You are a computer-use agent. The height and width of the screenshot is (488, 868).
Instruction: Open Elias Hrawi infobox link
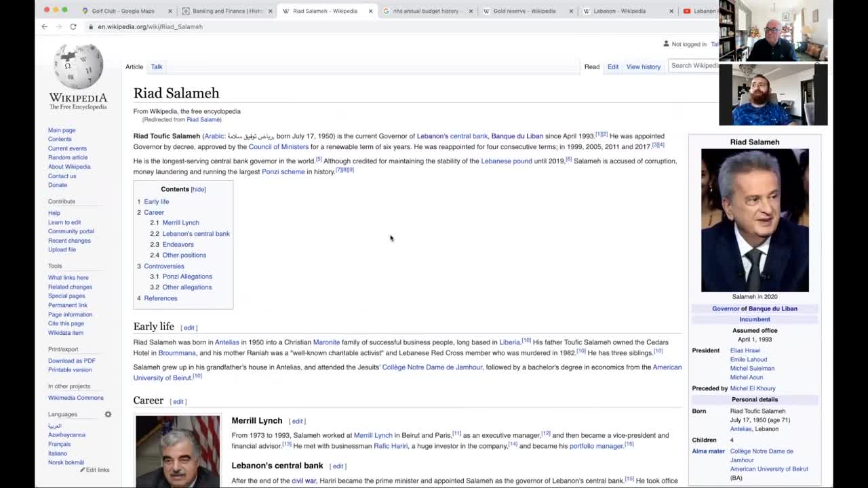coord(745,350)
